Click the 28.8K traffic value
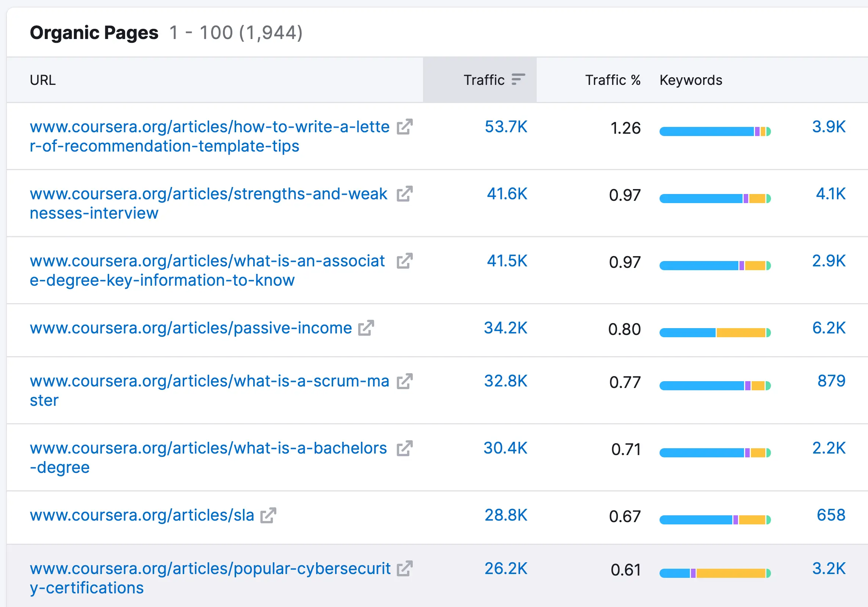The height and width of the screenshot is (607, 868). click(506, 515)
